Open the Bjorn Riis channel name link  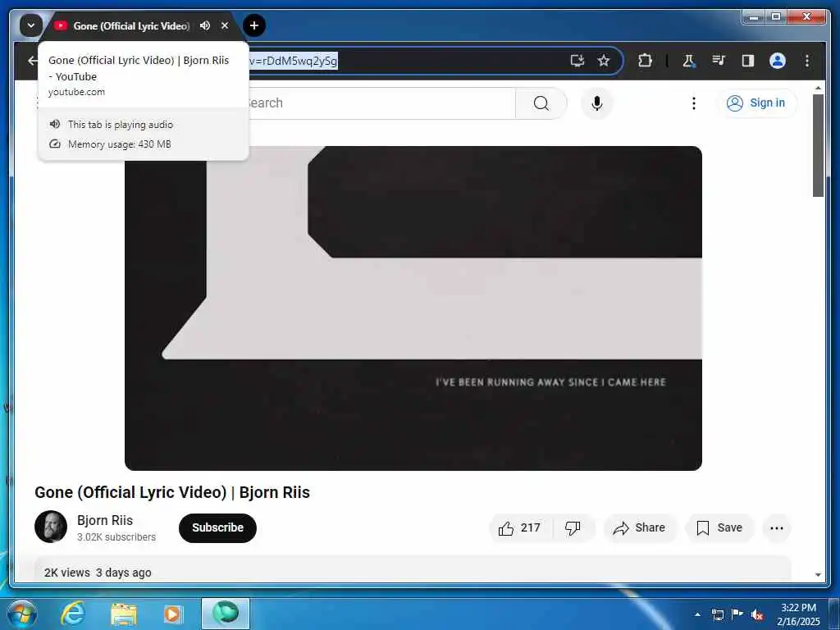(x=105, y=520)
